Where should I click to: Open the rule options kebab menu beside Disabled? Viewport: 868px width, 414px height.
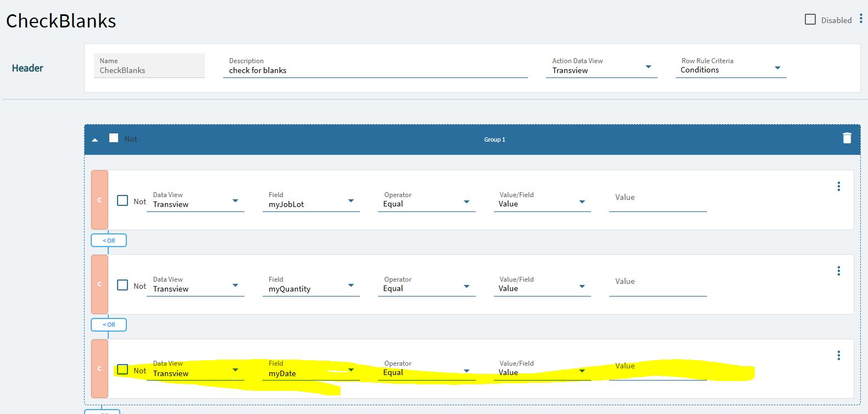pyautogui.click(x=861, y=19)
